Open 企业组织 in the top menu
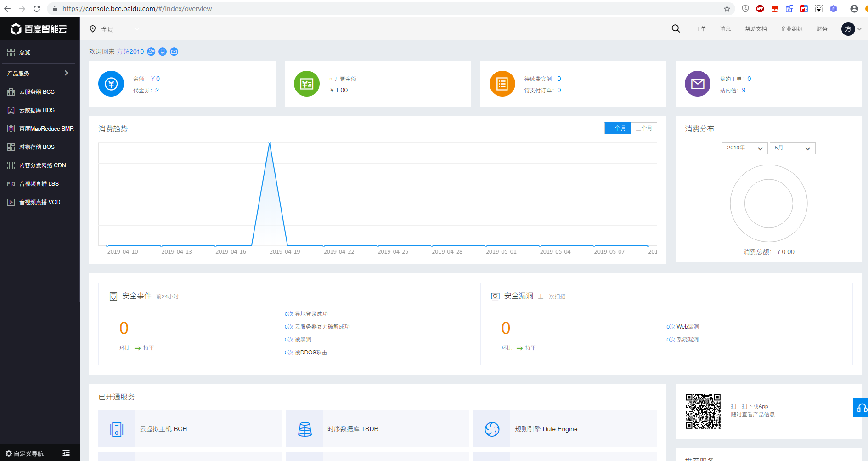This screenshot has height=461, width=868. (791, 29)
